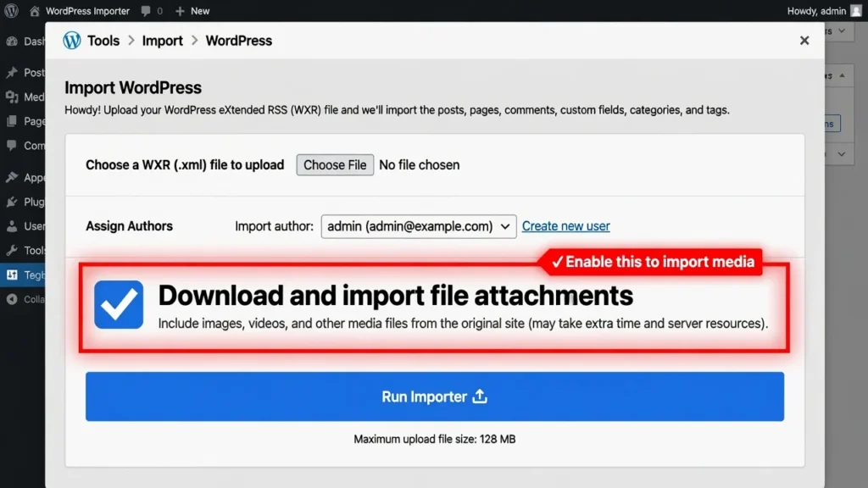Open the Howdy, admin avatar
868x488 pixels.
point(856,11)
